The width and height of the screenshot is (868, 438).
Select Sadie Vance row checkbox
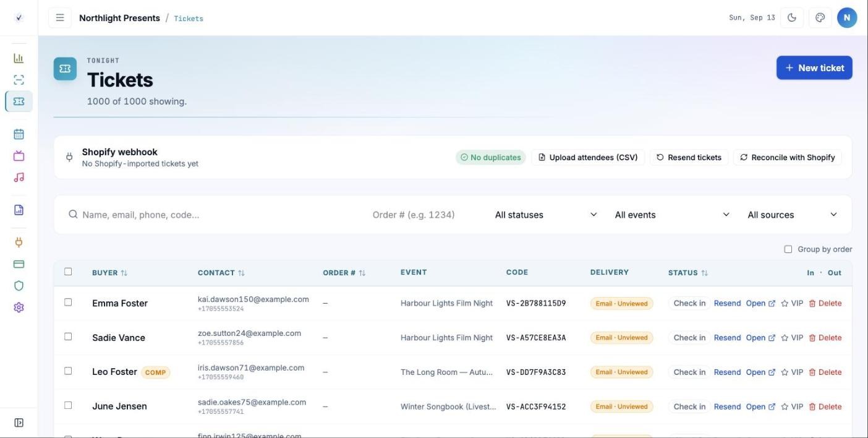(x=68, y=337)
